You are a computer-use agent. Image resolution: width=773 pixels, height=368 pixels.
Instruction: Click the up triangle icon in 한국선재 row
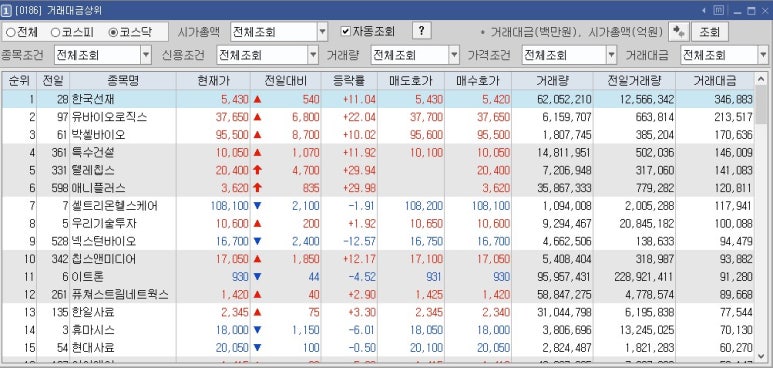pos(257,99)
